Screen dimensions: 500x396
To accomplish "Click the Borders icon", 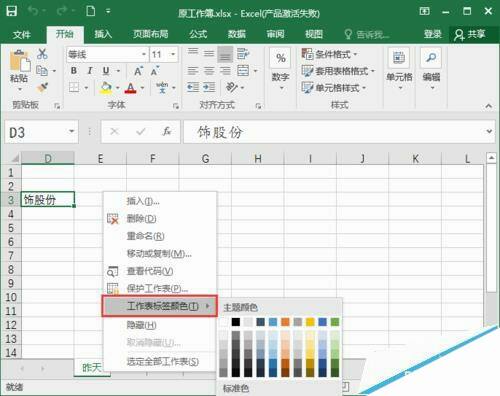I will pyautogui.click(x=74, y=87).
